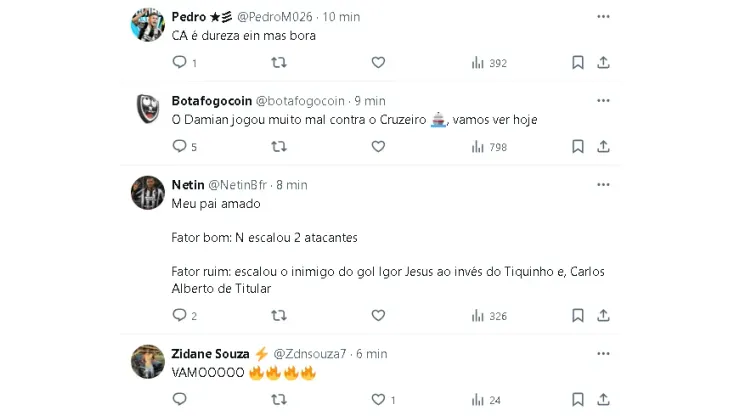740x416 pixels.
Task: View analytics on Netin's tweet
Action: pyautogui.click(x=489, y=315)
